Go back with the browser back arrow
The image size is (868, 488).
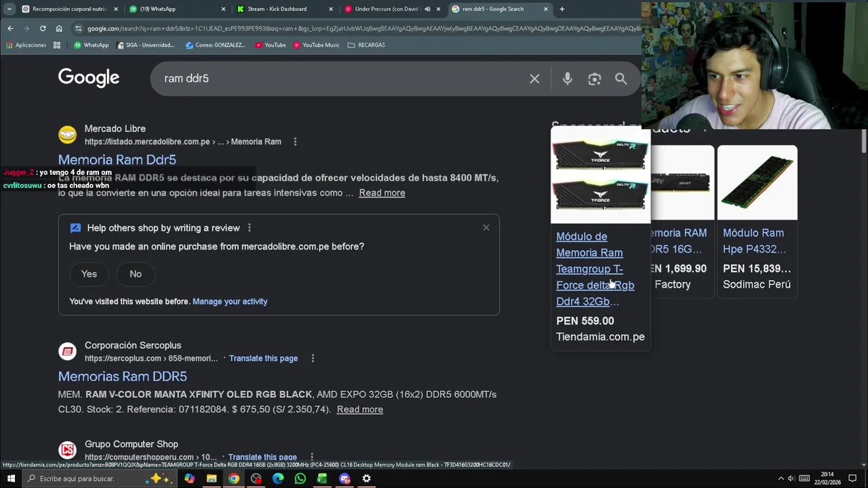coord(10,28)
